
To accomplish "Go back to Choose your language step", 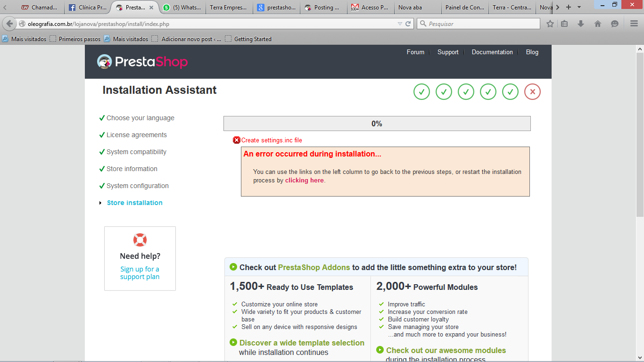I will (x=140, y=118).
